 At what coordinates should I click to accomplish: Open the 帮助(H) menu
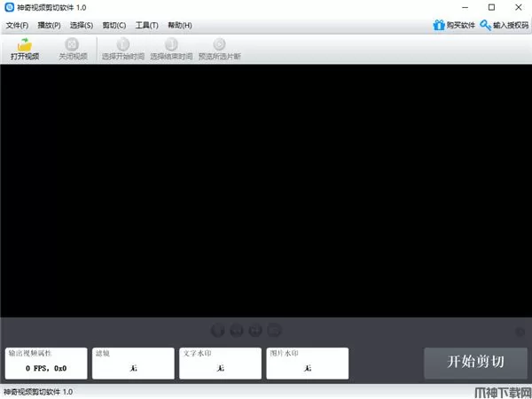point(179,25)
